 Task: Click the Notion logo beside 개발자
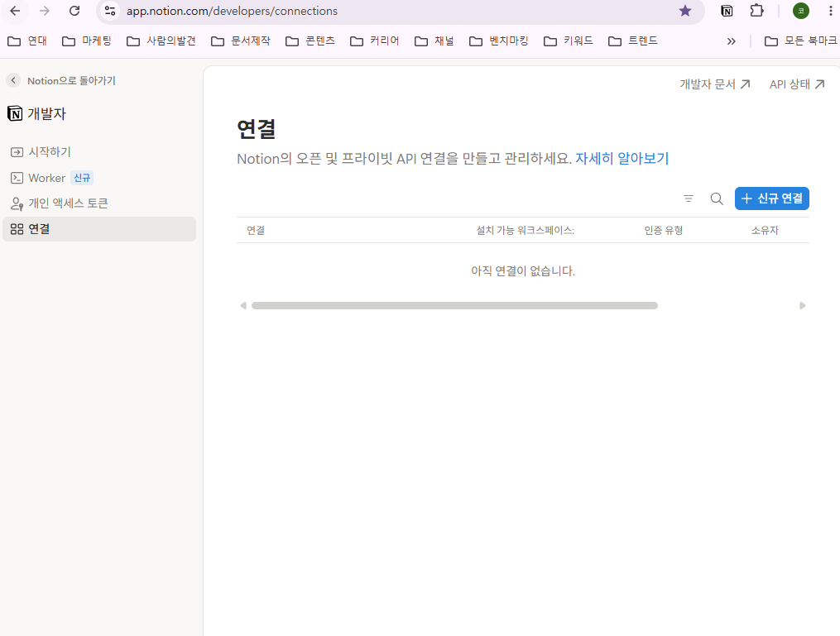(x=14, y=113)
